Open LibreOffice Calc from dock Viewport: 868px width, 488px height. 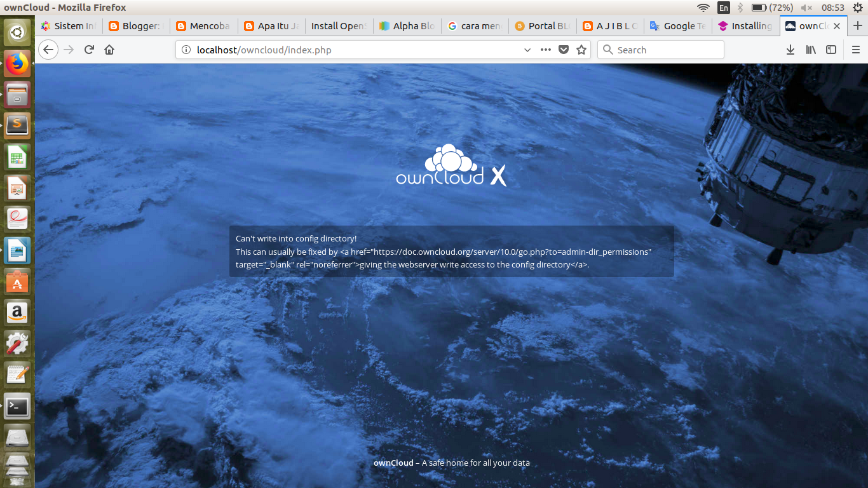click(x=17, y=157)
